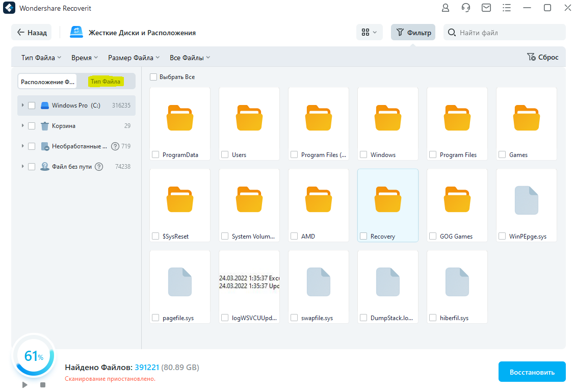The width and height of the screenshot is (575, 392).
Task: Select the hiberfil.sys file icon
Action: [x=457, y=281]
